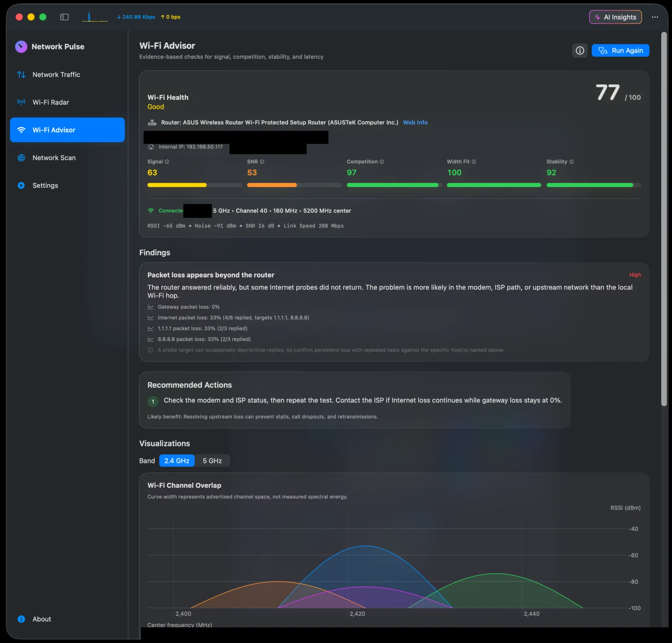This screenshot has height=643, width=672.
Task: Switch to the 5 GHz band
Action: 212,461
